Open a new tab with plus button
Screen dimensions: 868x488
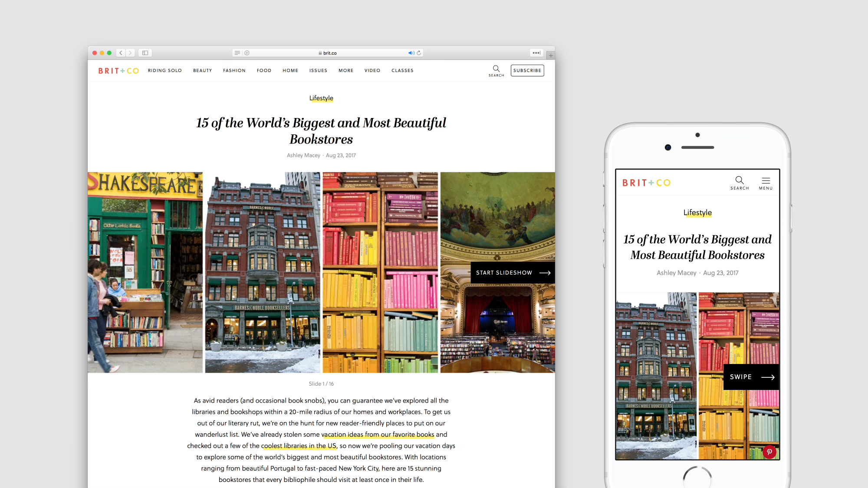pyautogui.click(x=550, y=56)
